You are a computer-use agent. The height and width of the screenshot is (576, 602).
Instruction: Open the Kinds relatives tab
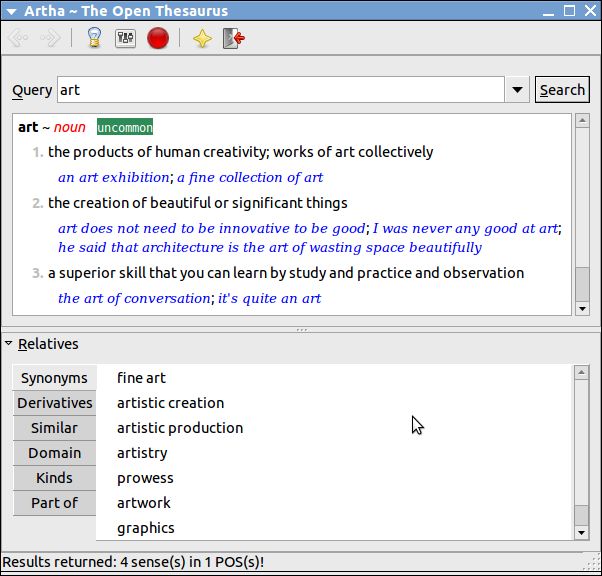[x=55, y=478]
